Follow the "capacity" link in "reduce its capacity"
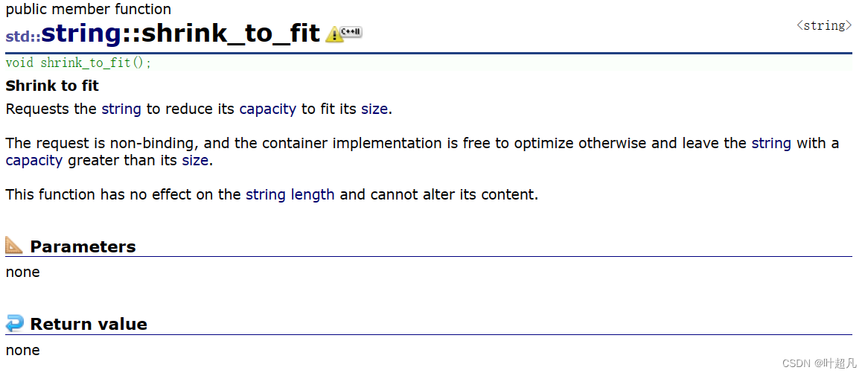The image size is (868, 376). coord(267,109)
